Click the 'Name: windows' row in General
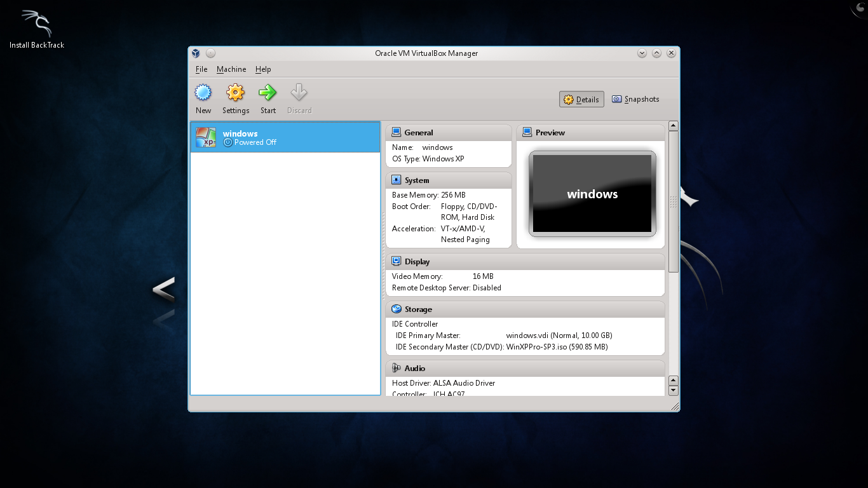The height and width of the screenshot is (488, 868). [423, 147]
